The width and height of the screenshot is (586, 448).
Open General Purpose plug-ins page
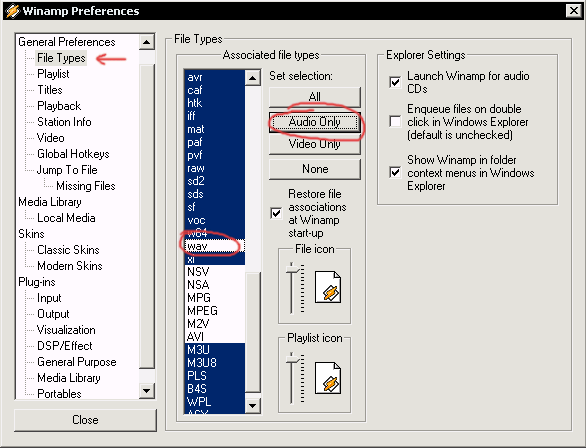click(77, 362)
